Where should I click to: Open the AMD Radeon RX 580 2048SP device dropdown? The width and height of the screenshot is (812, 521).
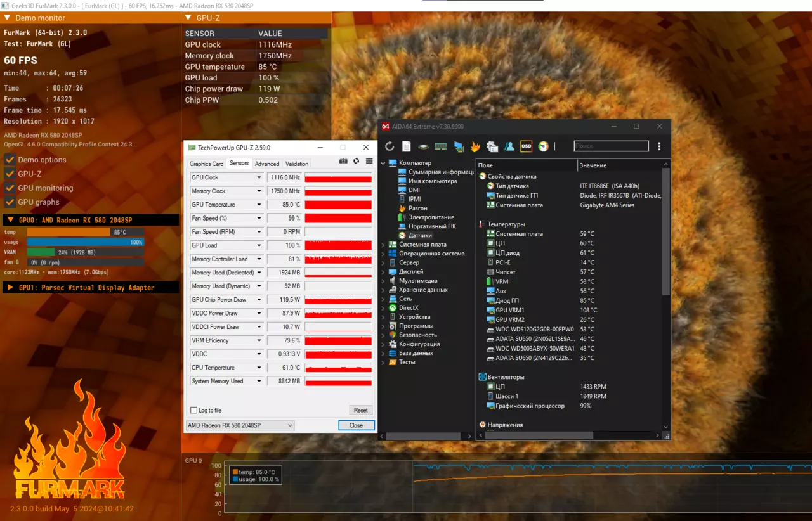coord(240,425)
